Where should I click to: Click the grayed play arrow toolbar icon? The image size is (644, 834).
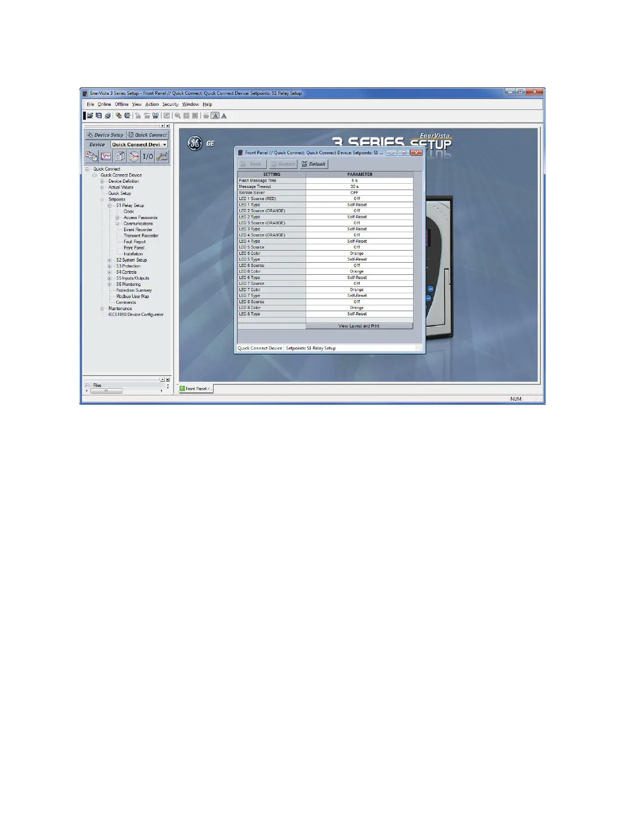click(186, 115)
